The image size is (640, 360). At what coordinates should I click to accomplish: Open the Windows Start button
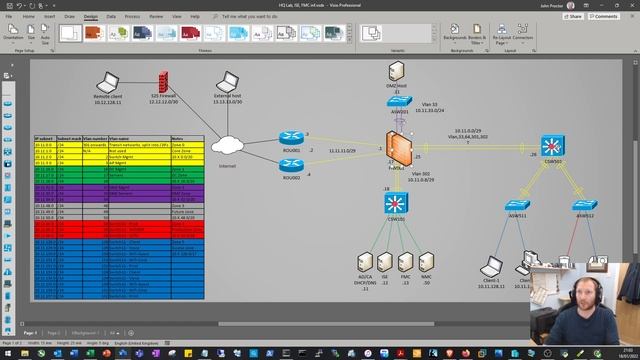coord(8,353)
